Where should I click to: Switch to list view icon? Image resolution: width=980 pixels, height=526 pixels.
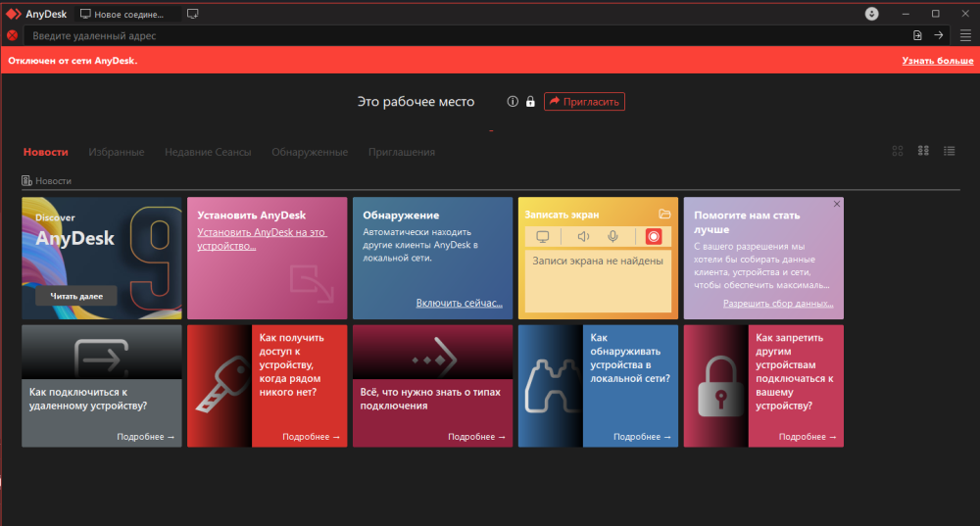point(949,151)
